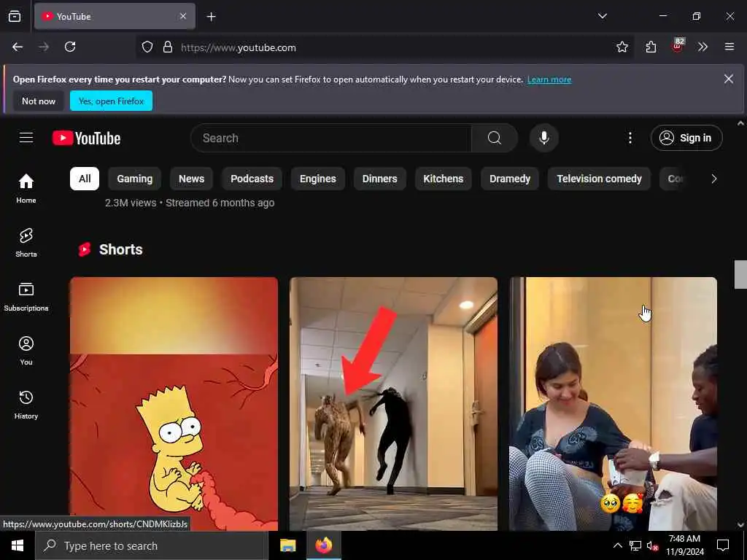Screen dimensions: 747x560
Task: Click Firefox icon in the taskbar
Action: (x=323, y=545)
